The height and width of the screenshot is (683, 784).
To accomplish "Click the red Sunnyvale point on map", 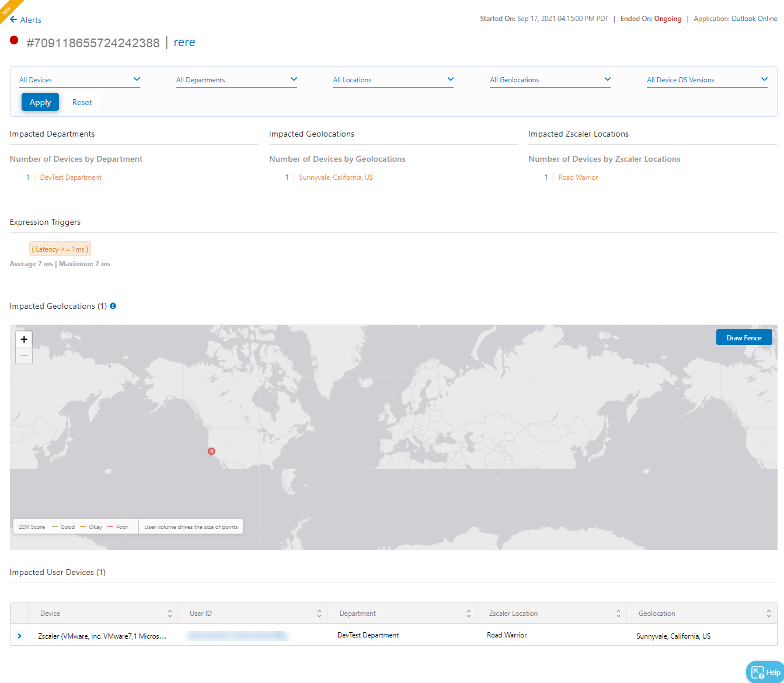I will pos(211,451).
